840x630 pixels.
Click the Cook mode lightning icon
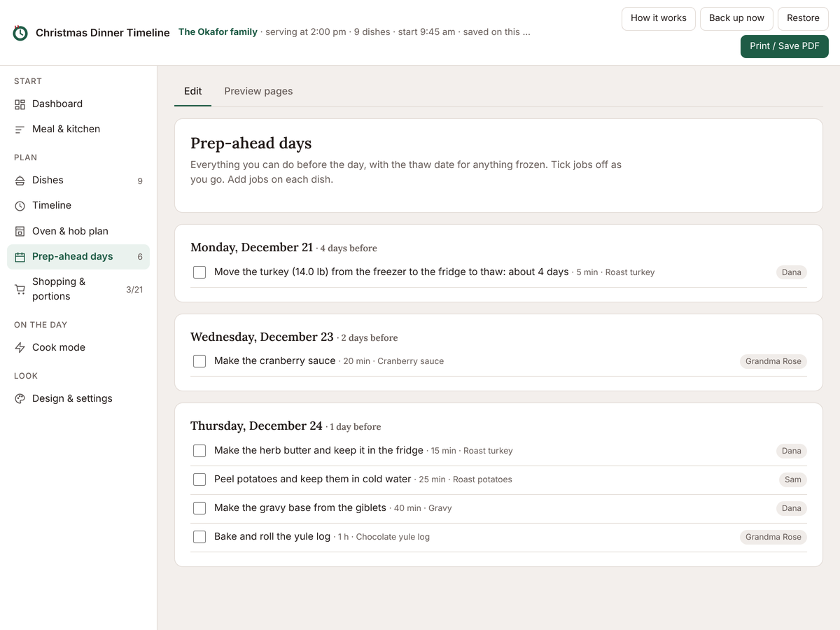point(20,348)
